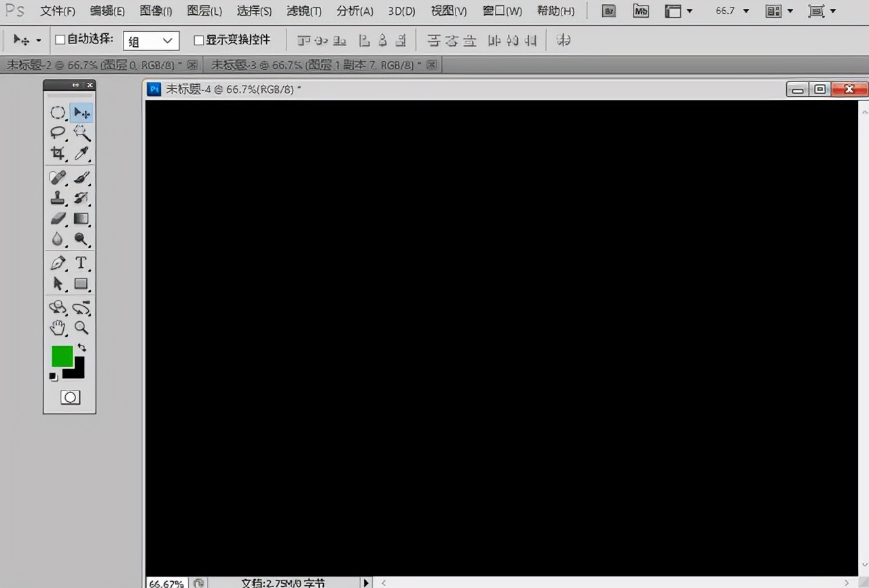Select the Brush tool
Screen dimensions: 869x588
point(81,177)
